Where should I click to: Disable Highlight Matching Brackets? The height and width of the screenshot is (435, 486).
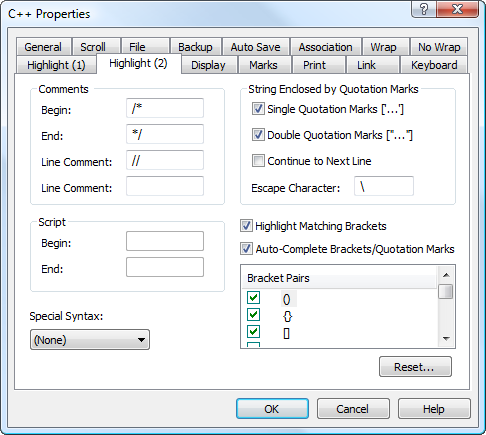point(246,226)
